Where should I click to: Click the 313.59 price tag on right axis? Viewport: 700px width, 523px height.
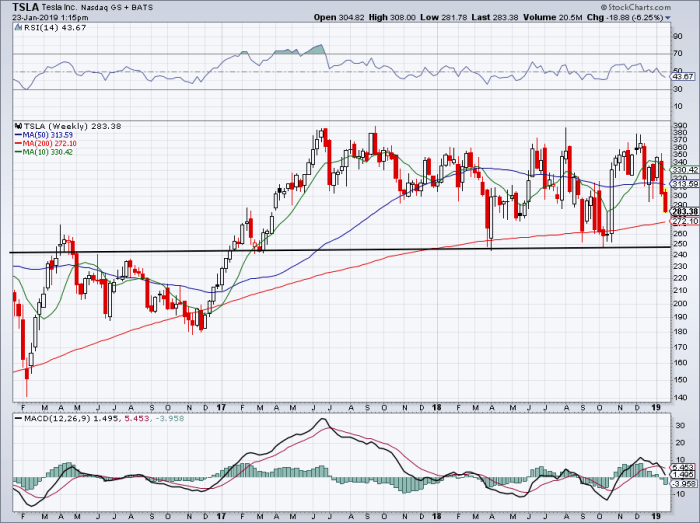[685, 184]
